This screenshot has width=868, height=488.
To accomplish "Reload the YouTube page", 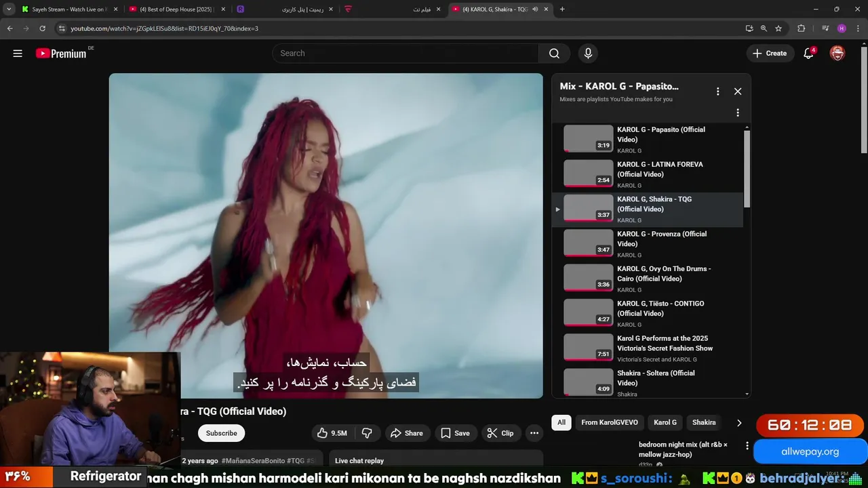I will click(x=42, y=28).
